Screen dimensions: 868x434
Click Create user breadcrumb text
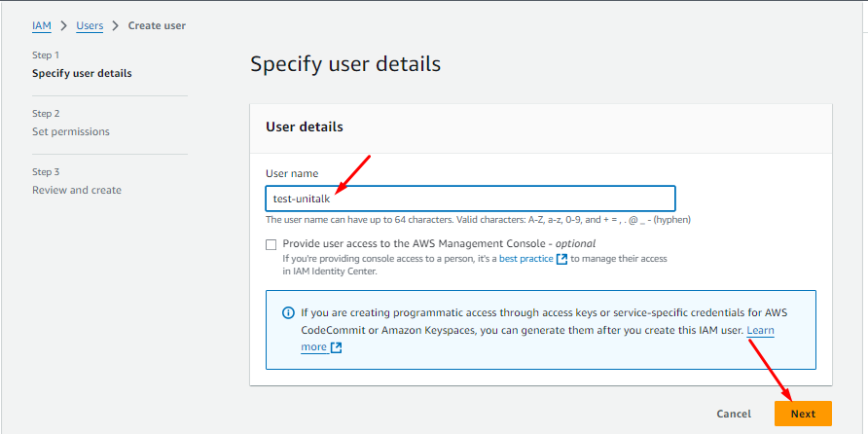[x=157, y=25]
